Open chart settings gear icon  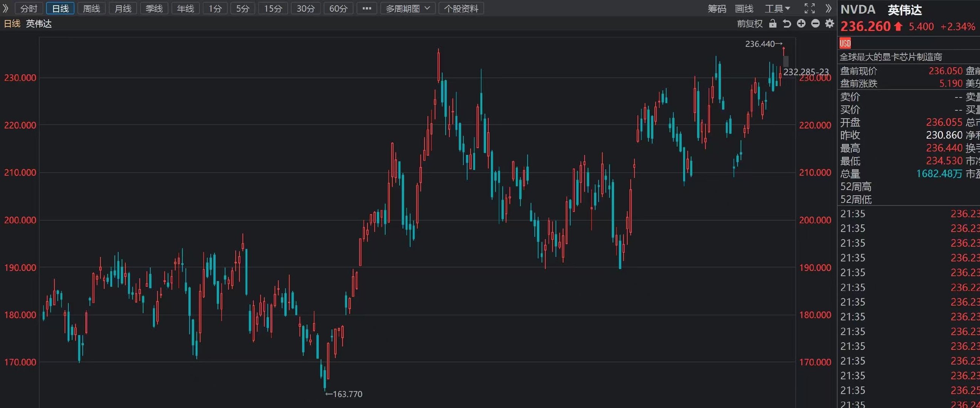(x=829, y=23)
